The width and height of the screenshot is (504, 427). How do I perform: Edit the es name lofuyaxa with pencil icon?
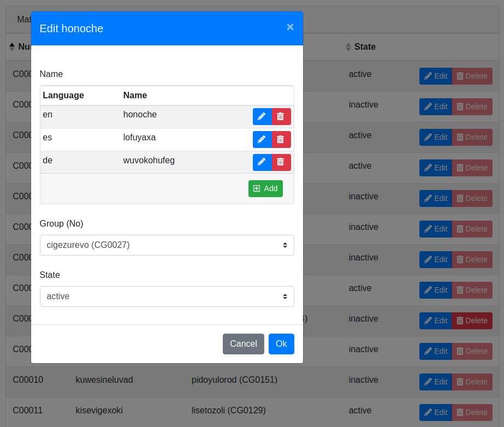[x=262, y=139]
